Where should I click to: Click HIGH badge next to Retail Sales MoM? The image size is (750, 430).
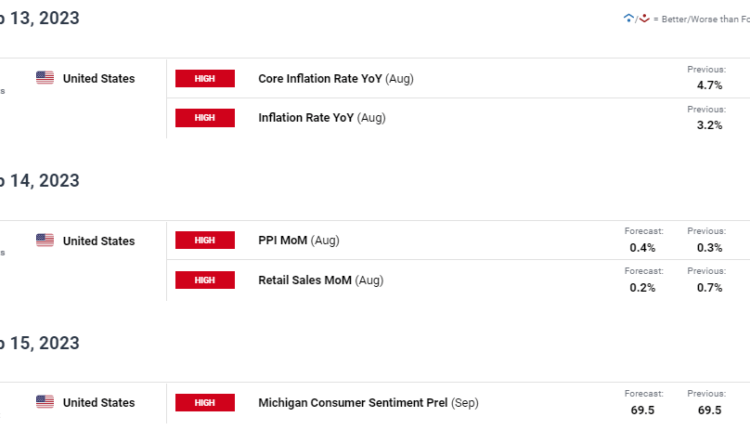coord(205,279)
